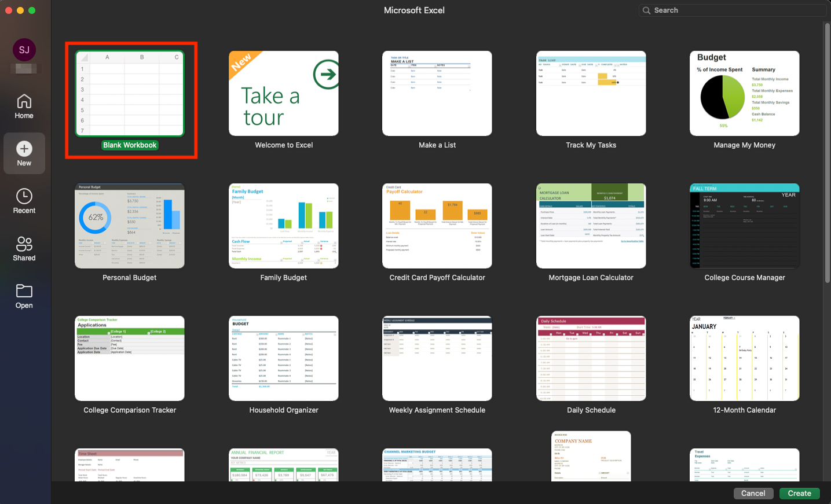Choose the Credit Card Payoff Calculator template

(x=437, y=226)
